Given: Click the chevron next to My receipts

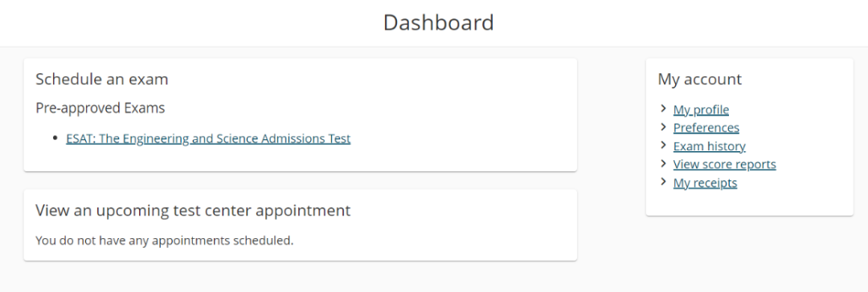Looking at the screenshot, I should (x=663, y=182).
